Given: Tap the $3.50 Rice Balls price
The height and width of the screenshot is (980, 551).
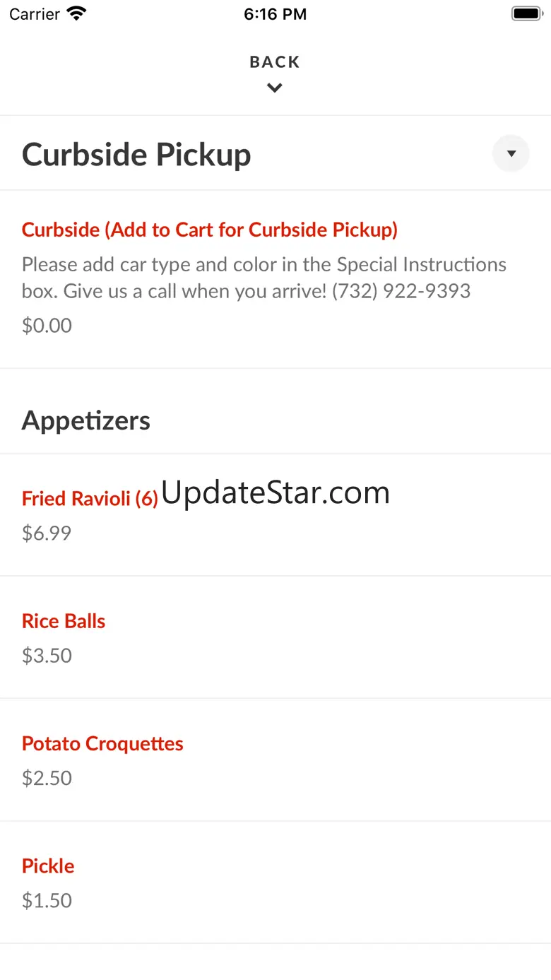Looking at the screenshot, I should pos(47,655).
